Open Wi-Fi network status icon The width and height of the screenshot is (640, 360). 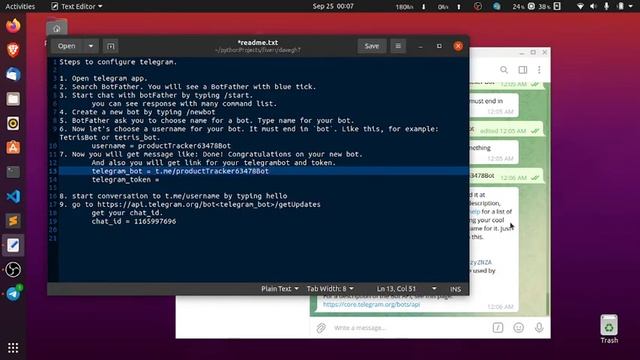click(x=580, y=6)
